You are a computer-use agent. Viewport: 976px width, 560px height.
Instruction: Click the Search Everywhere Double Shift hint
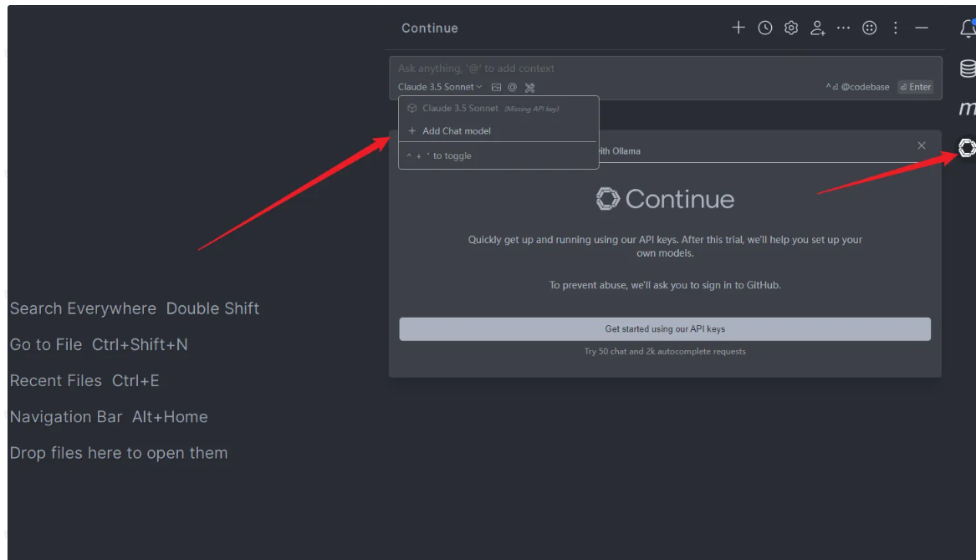tap(135, 308)
